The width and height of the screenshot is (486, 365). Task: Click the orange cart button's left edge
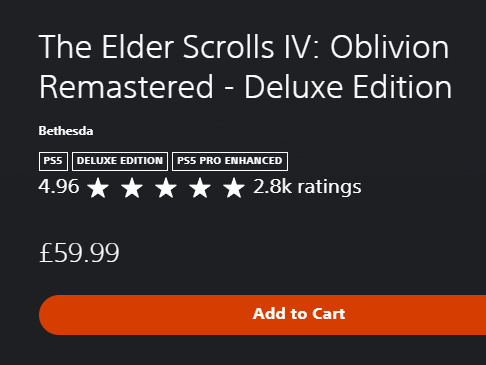(47, 315)
